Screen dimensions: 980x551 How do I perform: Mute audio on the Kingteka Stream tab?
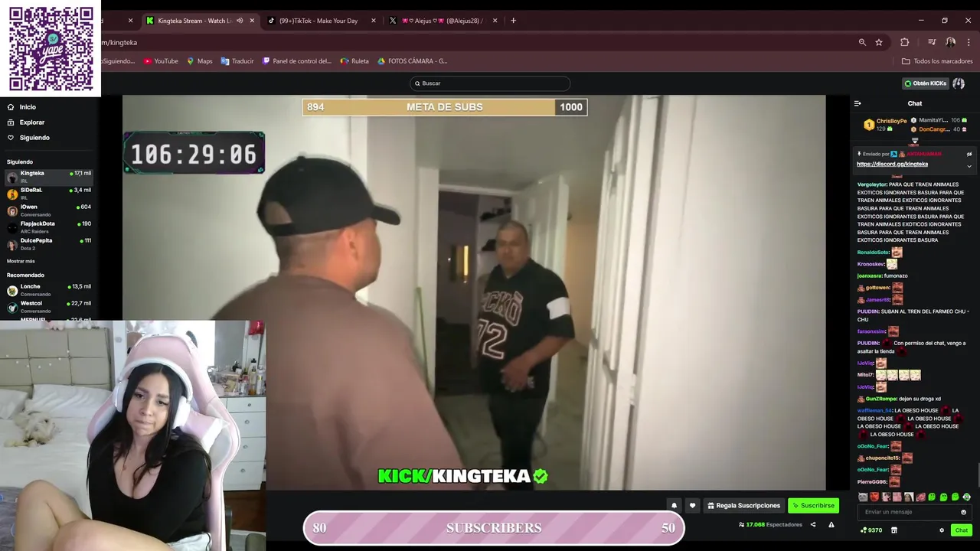240,21
